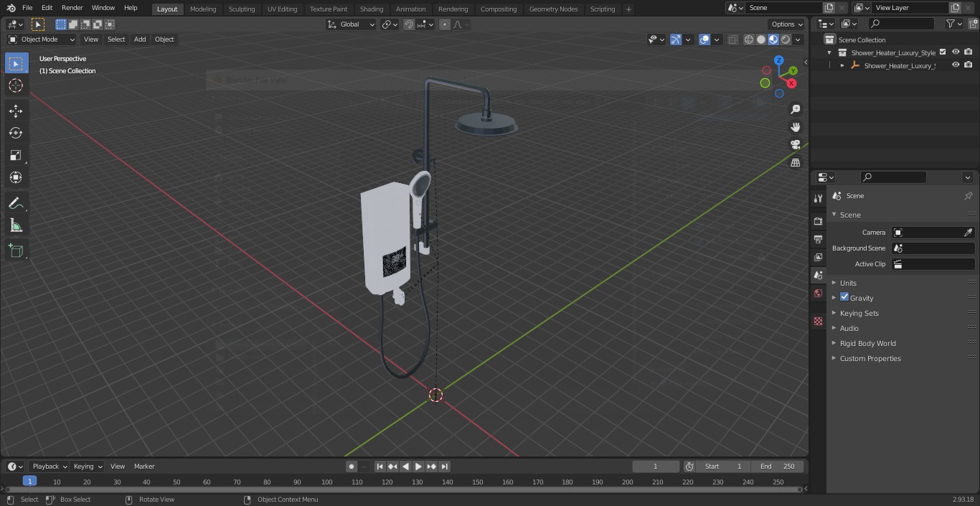Expand Shower_Heater_Luxury child tree item
980x506 pixels.
[x=842, y=65]
